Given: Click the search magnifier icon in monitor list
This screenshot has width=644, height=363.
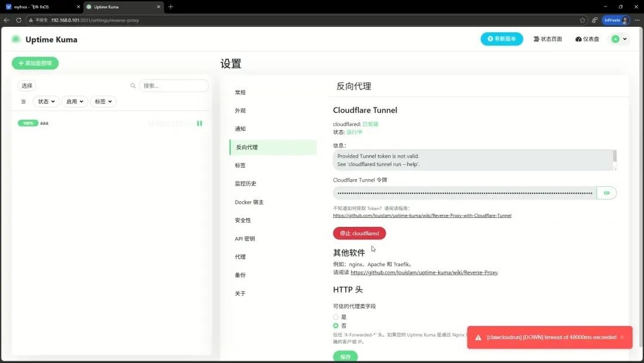Looking at the screenshot, I should pos(133,86).
